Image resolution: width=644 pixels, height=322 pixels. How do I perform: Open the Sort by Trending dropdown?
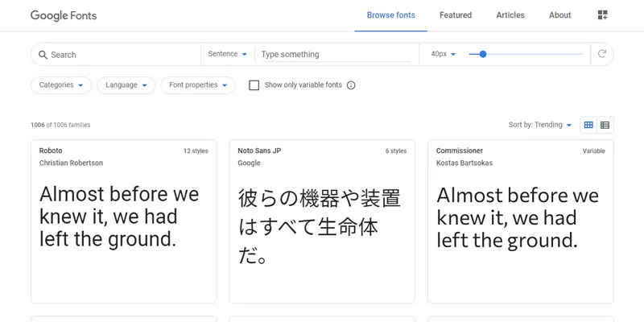click(x=540, y=125)
